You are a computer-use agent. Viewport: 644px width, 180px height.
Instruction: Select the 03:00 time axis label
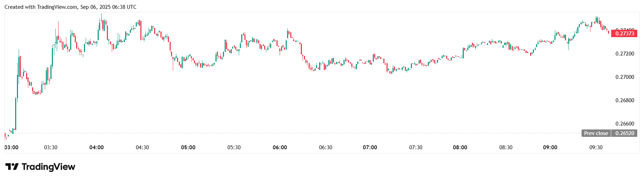11,147
